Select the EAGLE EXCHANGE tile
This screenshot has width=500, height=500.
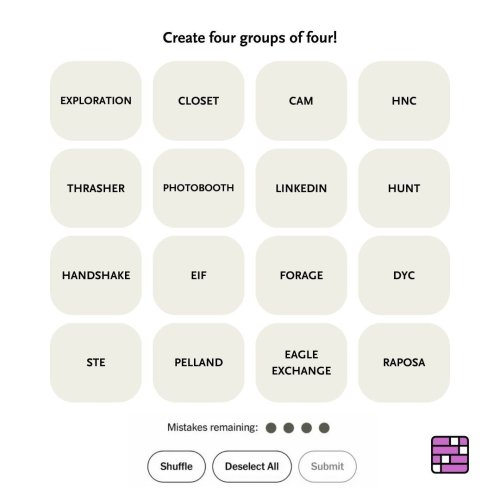point(301,362)
